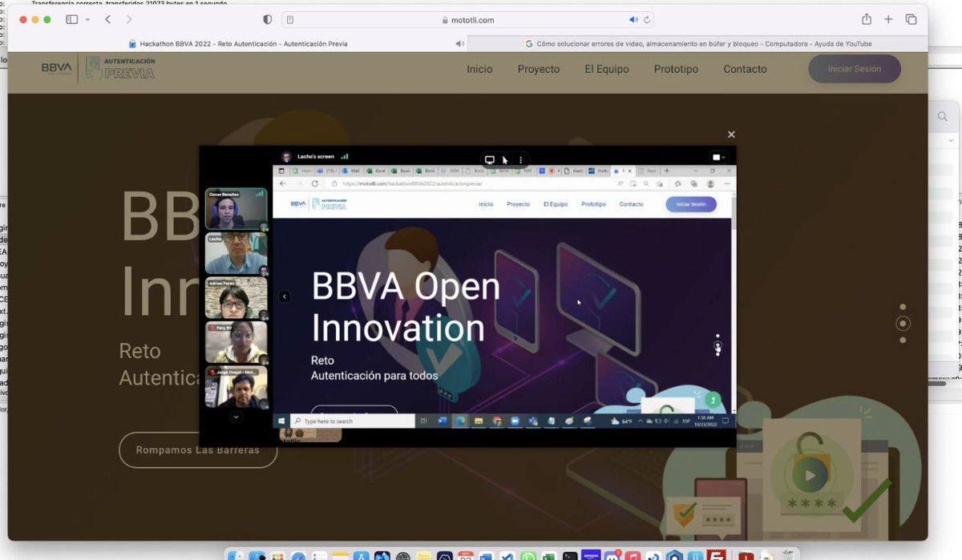This screenshot has width=962, height=560.
Task: Open Discord from the macOS Dock
Action: (x=612, y=556)
